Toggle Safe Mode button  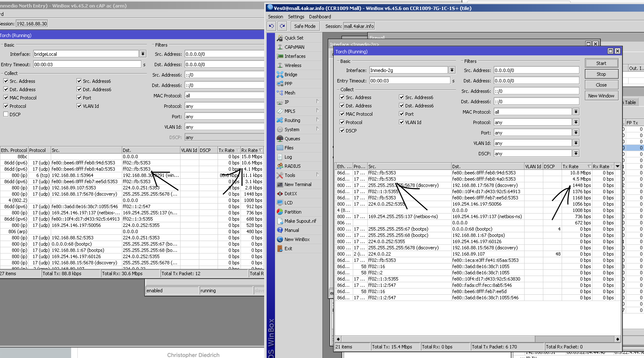pos(305,26)
